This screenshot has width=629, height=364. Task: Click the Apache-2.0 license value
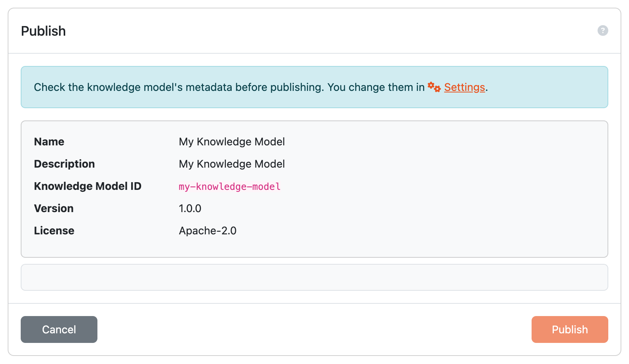point(207,231)
